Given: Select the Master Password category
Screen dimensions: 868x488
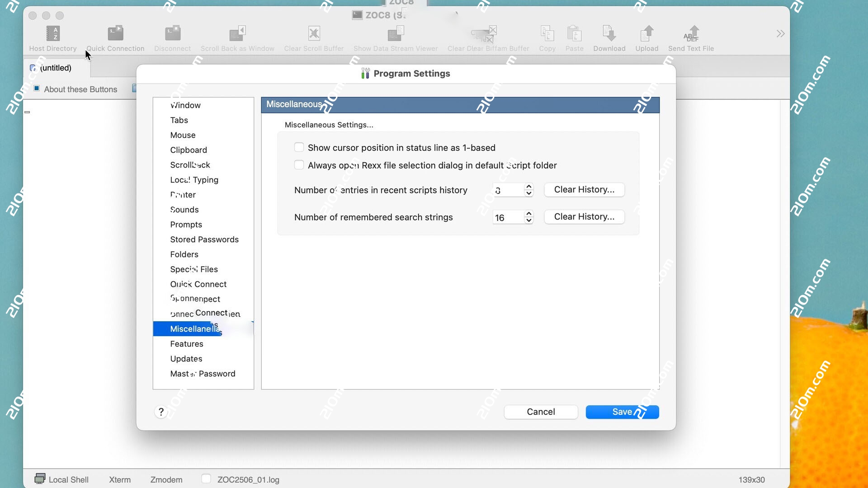Looking at the screenshot, I should (203, 374).
